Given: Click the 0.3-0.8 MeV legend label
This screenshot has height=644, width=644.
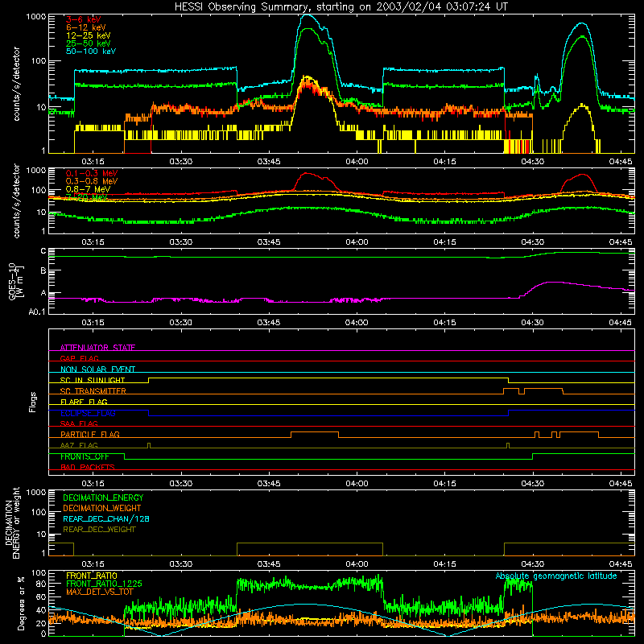Looking at the screenshot, I should (92, 181).
